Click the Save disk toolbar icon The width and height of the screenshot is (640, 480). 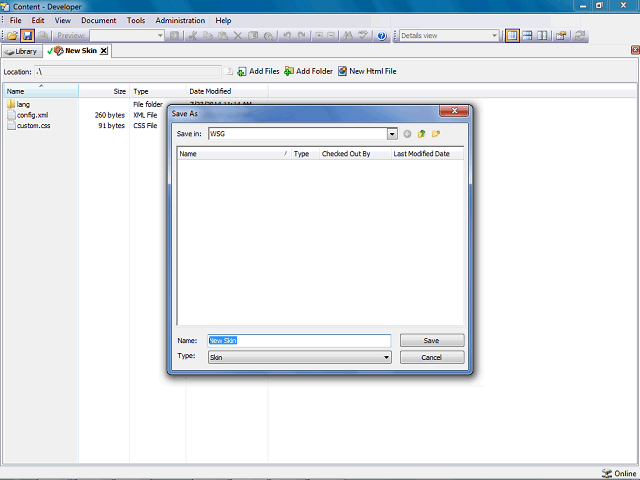click(27, 36)
